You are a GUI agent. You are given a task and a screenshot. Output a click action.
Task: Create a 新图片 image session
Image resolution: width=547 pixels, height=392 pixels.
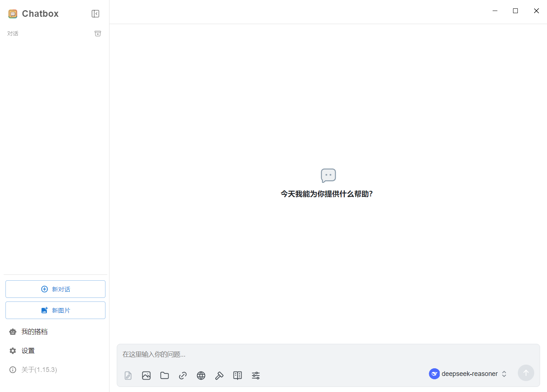click(55, 310)
